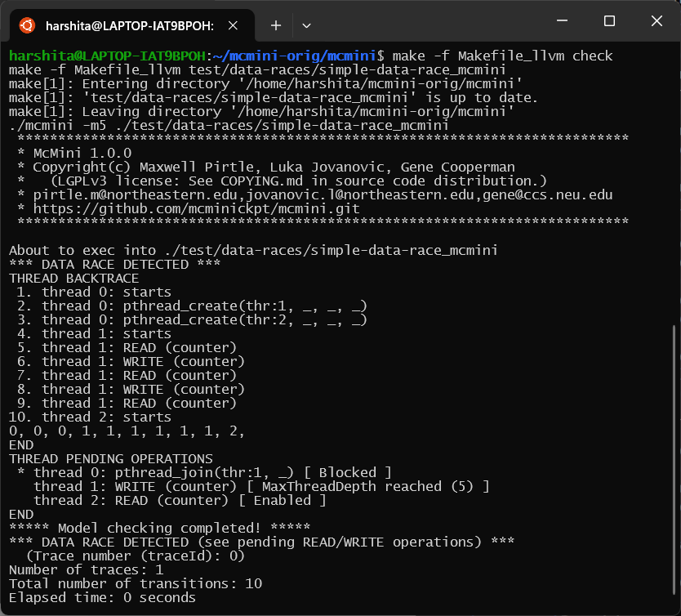The image size is (681, 616).
Task: Click the 'Model checking completed!' line
Action: click(159, 529)
